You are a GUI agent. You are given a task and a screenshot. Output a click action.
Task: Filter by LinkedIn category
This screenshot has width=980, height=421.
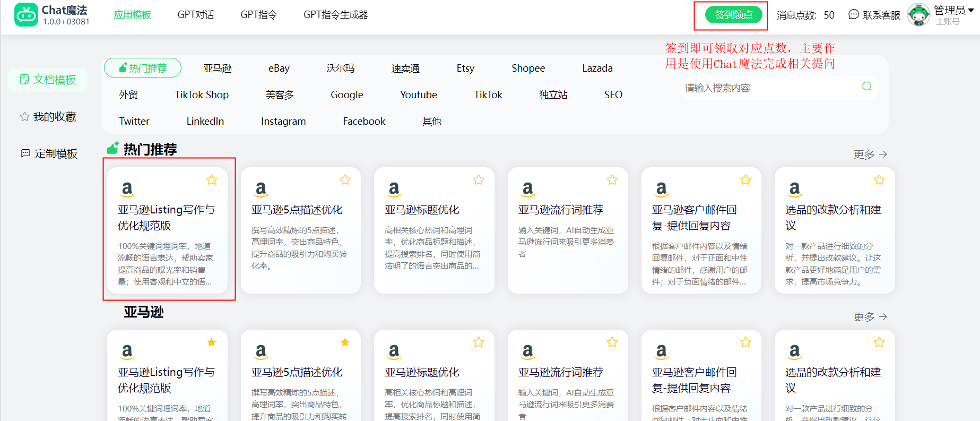tap(205, 121)
